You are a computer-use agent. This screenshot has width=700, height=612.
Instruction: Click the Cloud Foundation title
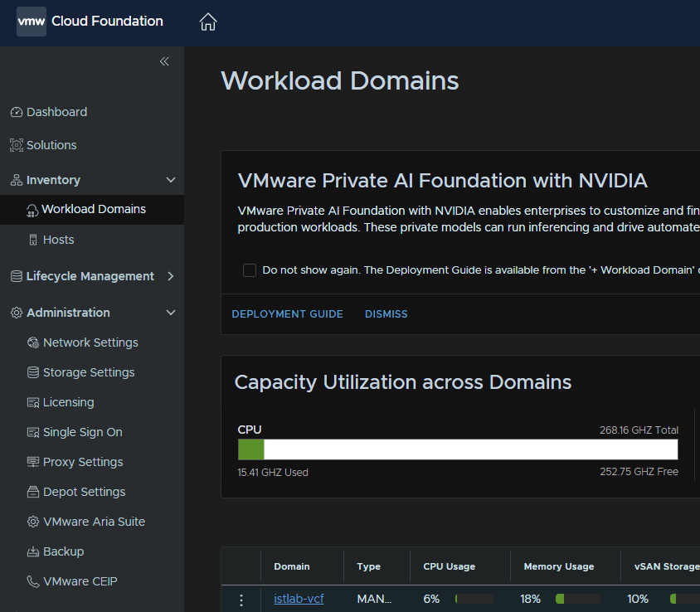(107, 21)
